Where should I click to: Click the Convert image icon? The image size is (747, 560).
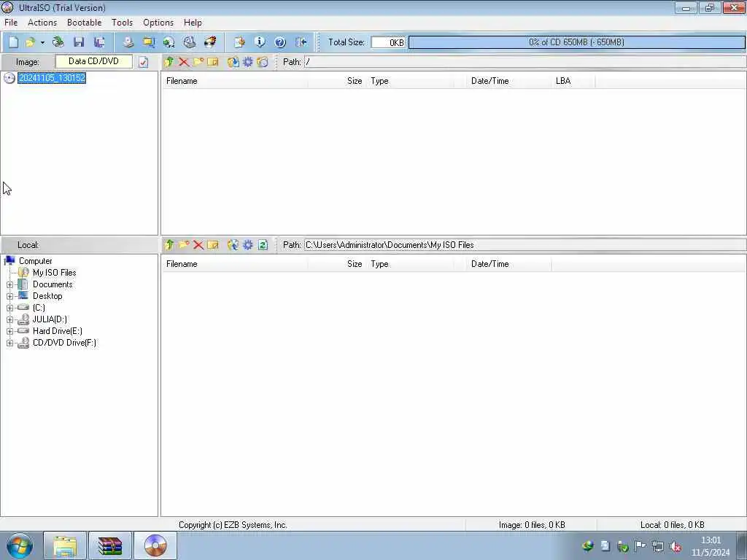[x=169, y=42]
